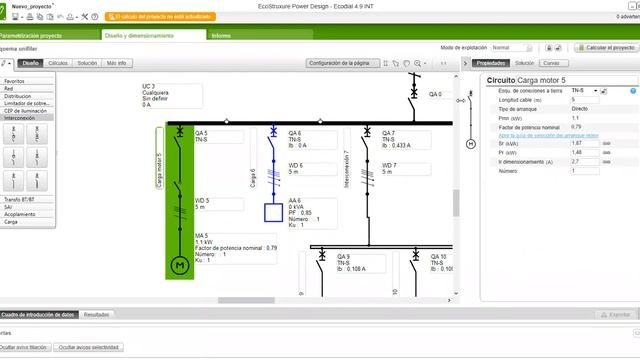Viewport: 640px width, 360px height.
Task: Select the blue AA 6 load rectangle
Action: pos(273,213)
